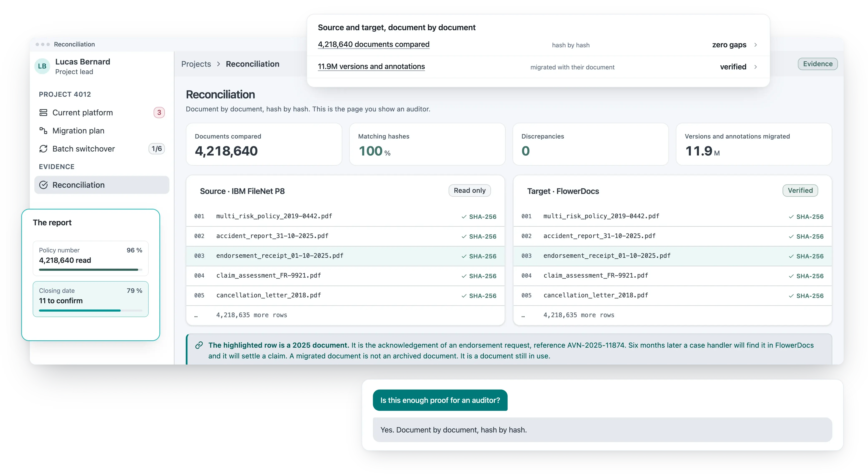Viewport: 868px width, 475px height.
Task: Click the Evidence badge
Action: click(818, 64)
